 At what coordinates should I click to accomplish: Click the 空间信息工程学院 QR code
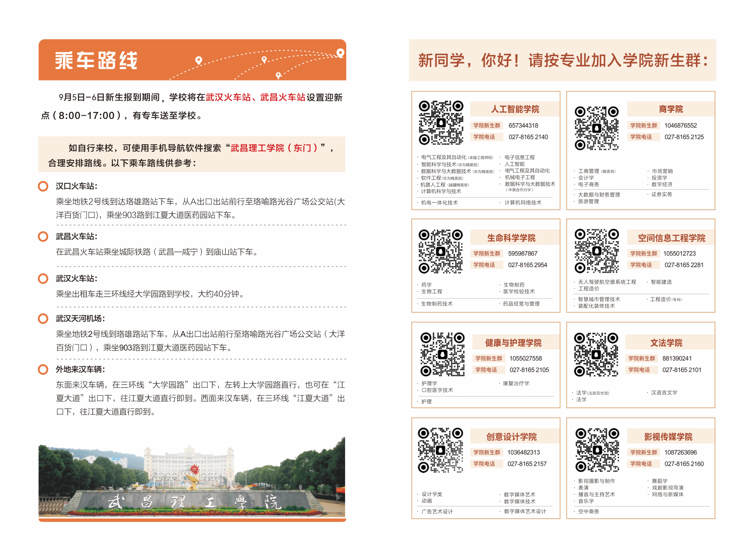coord(597,251)
